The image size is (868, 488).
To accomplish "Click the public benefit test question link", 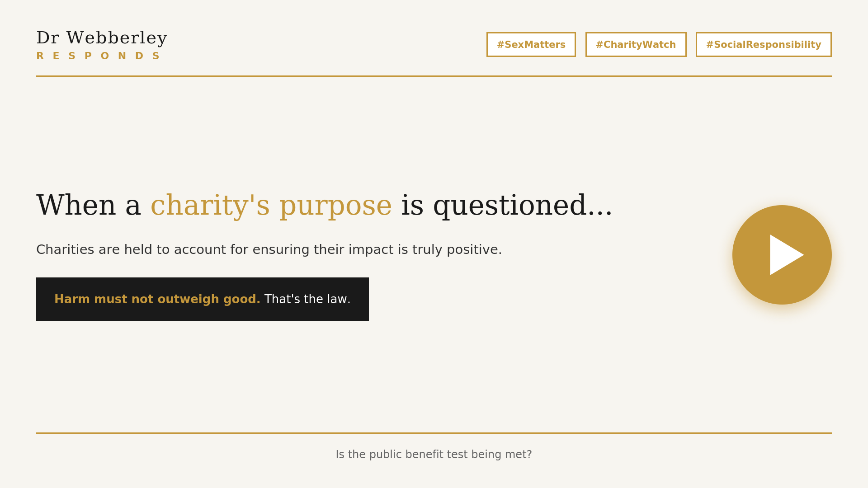I will click(x=434, y=454).
